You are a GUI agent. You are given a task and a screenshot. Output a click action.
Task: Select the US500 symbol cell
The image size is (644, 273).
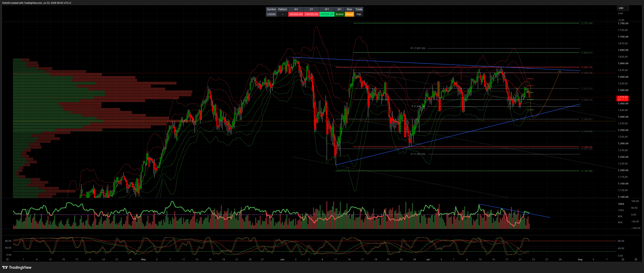click(271, 14)
